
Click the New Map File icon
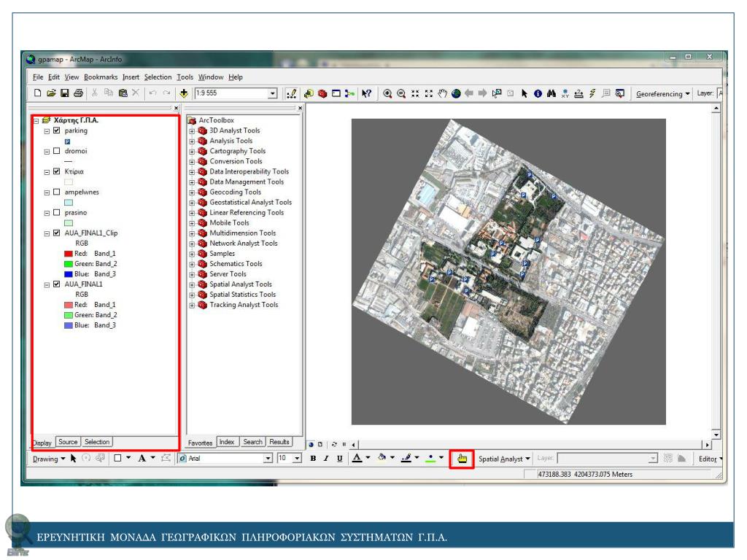coord(38,93)
